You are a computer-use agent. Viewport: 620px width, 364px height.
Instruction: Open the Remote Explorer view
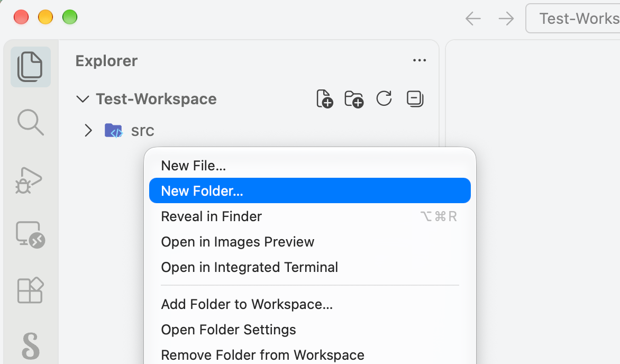[31, 234]
